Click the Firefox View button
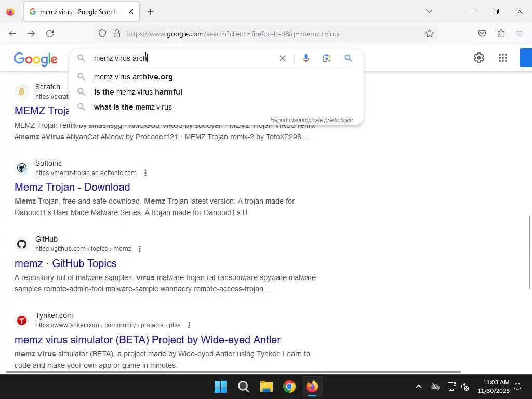Image resolution: width=532 pixels, height=399 pixels. [10, 12]
